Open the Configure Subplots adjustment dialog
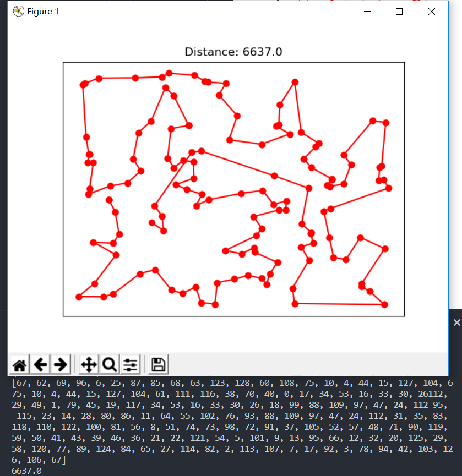The height and width of the screenshot is (476, 462). pyautogui.click(x=129, y=364)
